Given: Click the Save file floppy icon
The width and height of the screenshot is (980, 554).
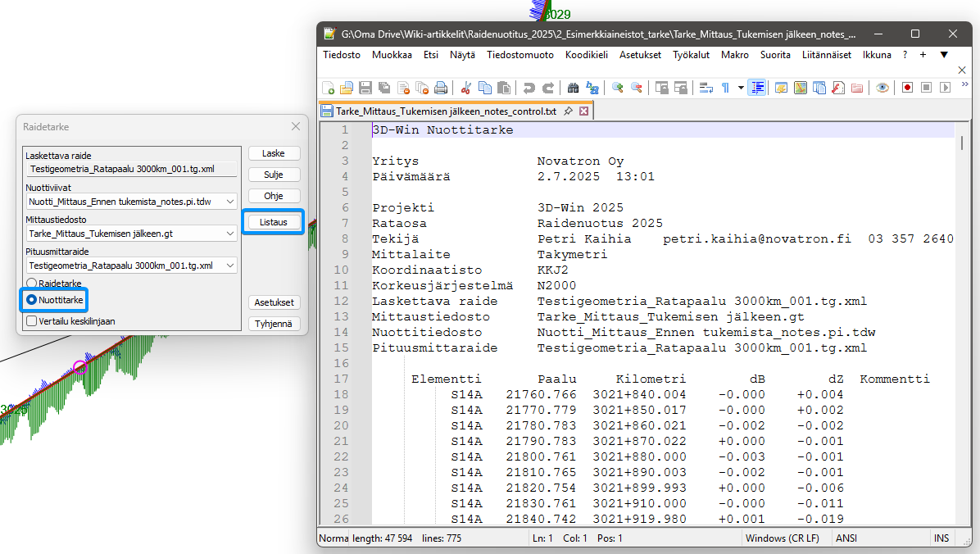Looking at the screenshot, I should pos(365,88).
